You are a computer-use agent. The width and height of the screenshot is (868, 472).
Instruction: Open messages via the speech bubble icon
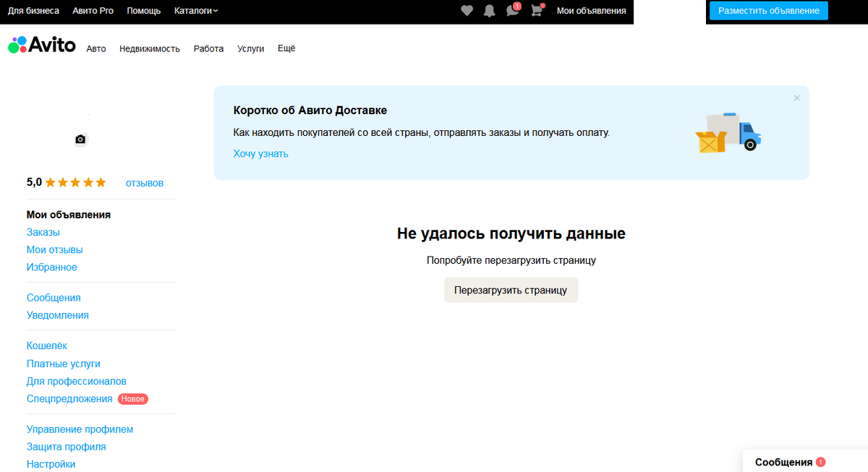tap(512, 10)
